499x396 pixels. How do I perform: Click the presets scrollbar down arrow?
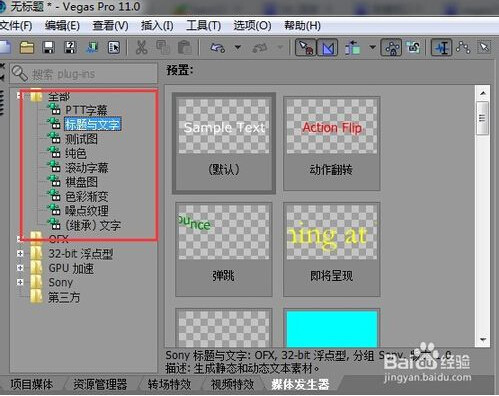(483, 340)
